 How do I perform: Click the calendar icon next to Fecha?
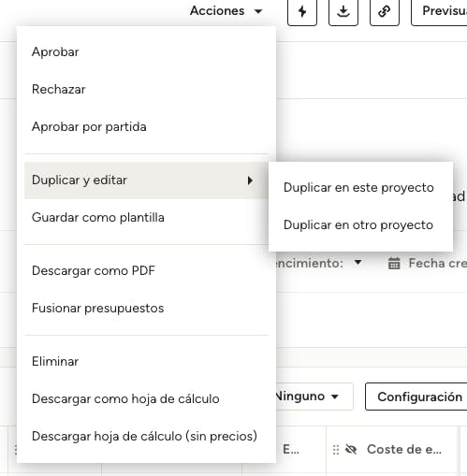(394, 263)
